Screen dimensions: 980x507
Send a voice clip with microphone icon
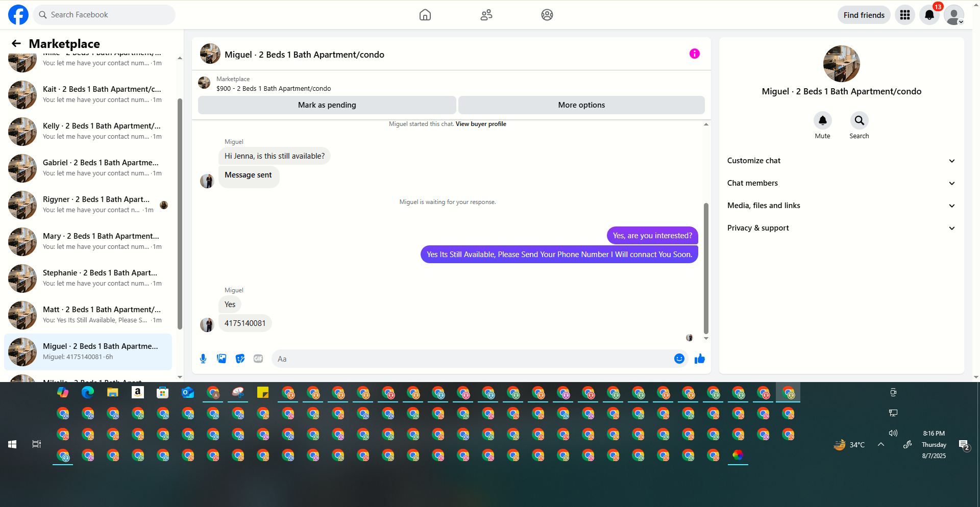[x=203, y=359]
